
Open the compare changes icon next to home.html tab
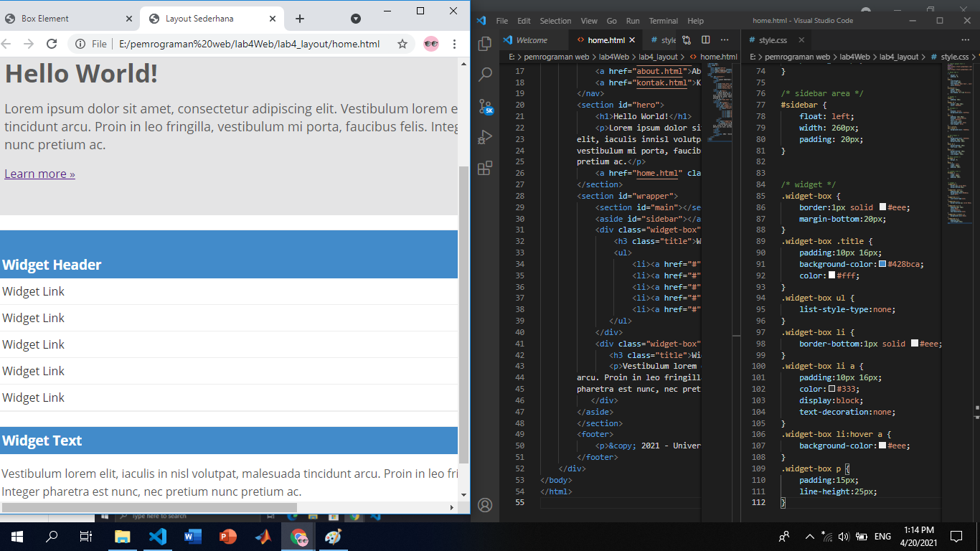click(687, 39)
